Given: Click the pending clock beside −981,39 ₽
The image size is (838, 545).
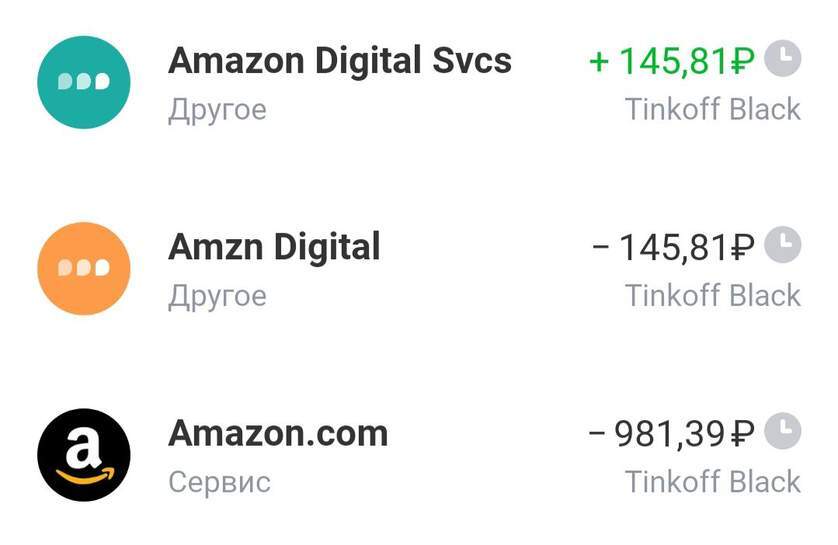Looking at the screenshot, I should pos(783,432).
